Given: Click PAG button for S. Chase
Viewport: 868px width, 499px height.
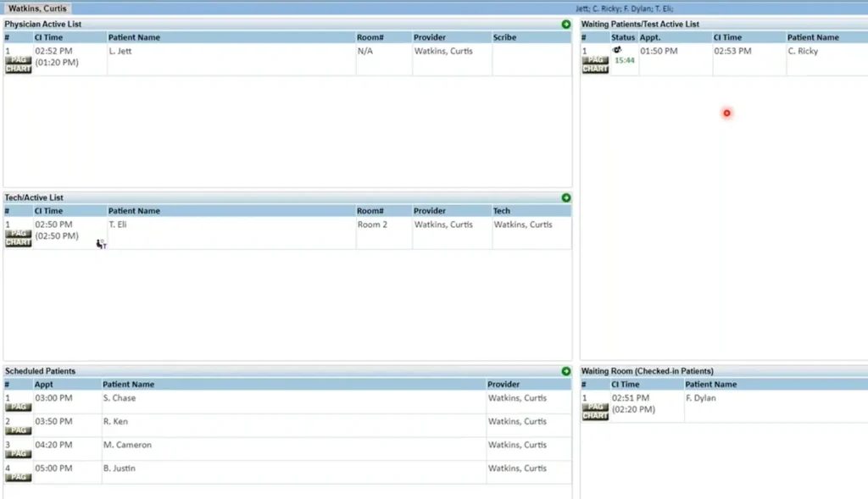Looking at the screenshot, I should pyautogui.click(x=19, y=408).
